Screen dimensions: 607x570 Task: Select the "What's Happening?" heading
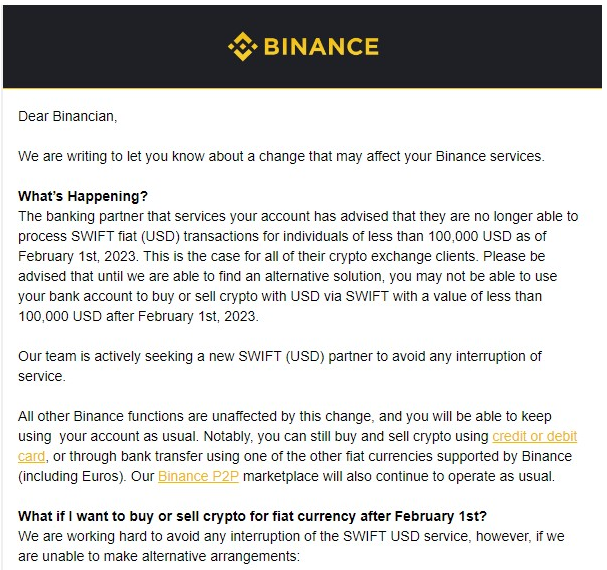(x=83, y=196)
